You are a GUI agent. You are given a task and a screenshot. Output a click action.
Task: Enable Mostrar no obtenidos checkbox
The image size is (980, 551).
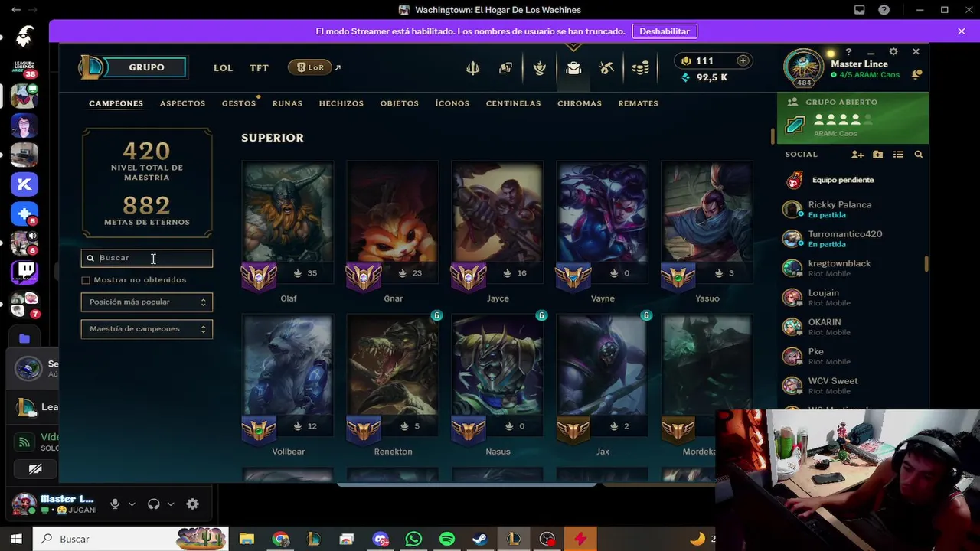click(86, 280)
